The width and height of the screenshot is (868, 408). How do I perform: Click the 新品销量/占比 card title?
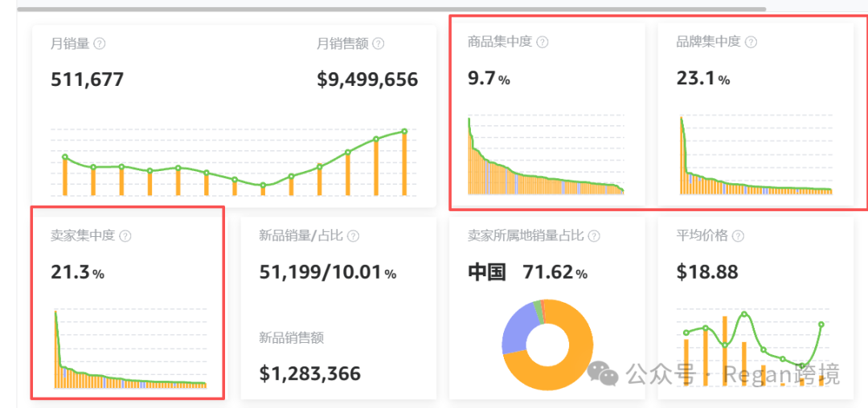(301, 235)
